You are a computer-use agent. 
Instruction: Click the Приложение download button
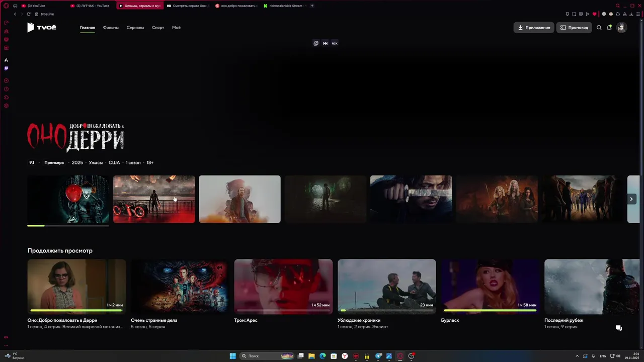point(534,28)
